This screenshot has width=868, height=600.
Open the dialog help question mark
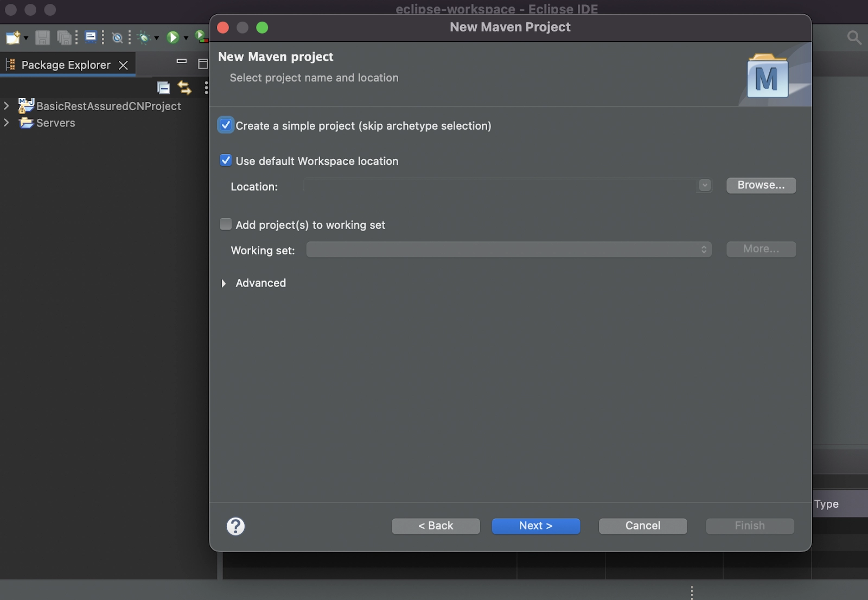235,526
